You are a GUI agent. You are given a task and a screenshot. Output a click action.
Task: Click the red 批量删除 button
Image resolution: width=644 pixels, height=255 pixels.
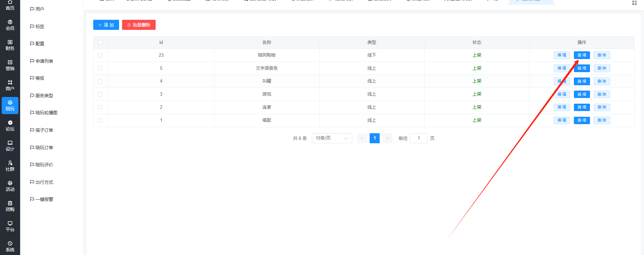(x=139, y=25)
